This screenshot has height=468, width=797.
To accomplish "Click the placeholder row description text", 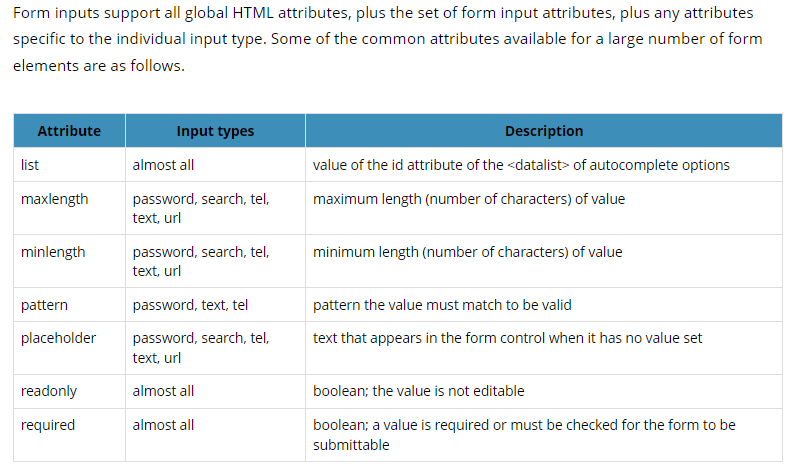I will click(507, 338).
